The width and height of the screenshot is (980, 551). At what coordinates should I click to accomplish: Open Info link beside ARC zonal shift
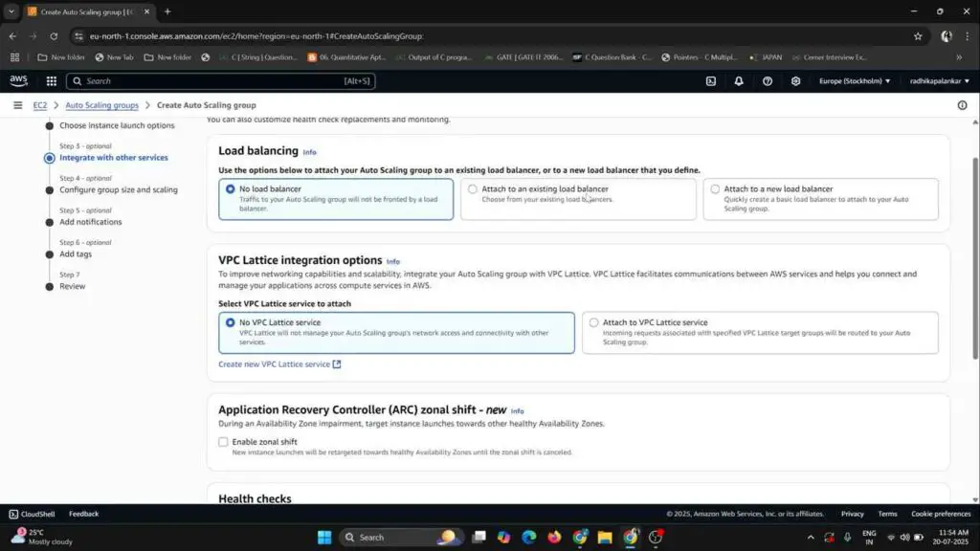click(517, 411)
